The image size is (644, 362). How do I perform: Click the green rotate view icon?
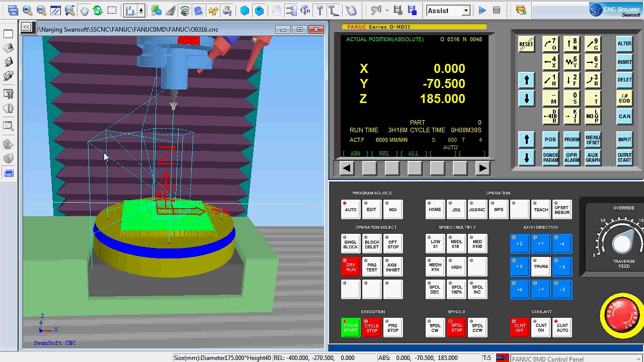98,10
